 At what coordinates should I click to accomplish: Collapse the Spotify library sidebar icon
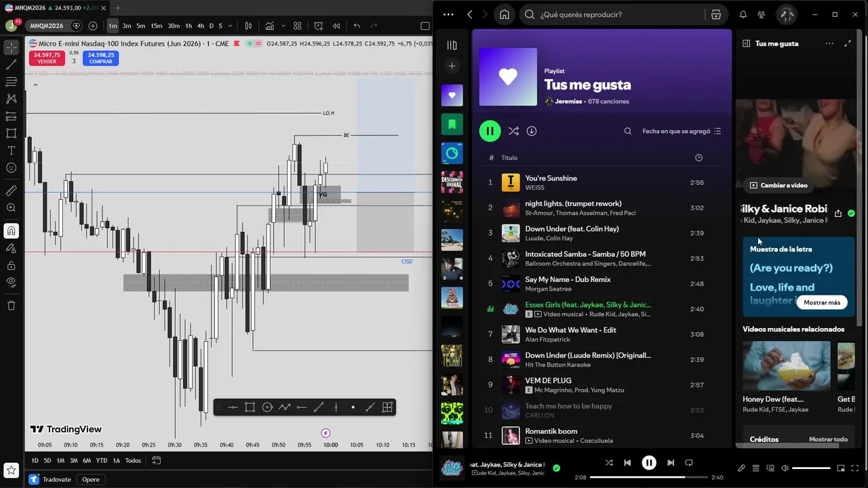pyautogui.click(x=452, y=45)
